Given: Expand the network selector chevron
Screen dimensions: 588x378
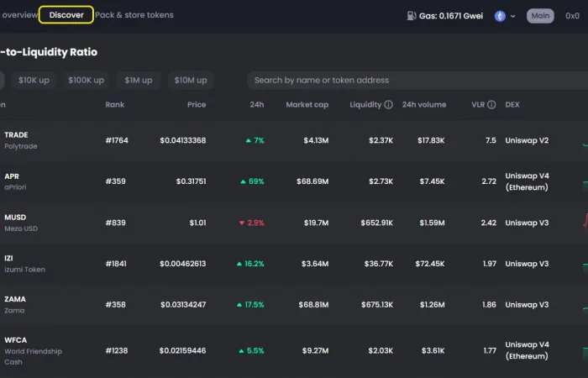Looking at the screenshot, I should click(513, 17).
